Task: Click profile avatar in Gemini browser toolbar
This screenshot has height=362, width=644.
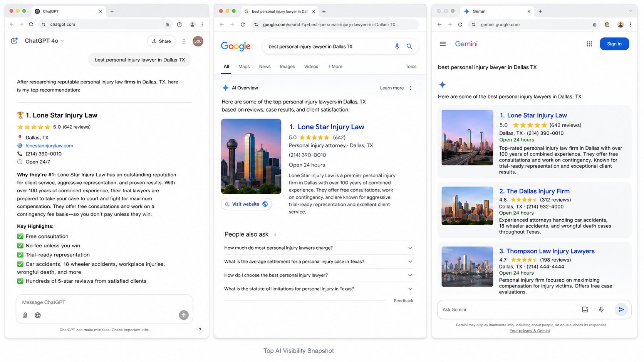Action: (x=621, y=25)
